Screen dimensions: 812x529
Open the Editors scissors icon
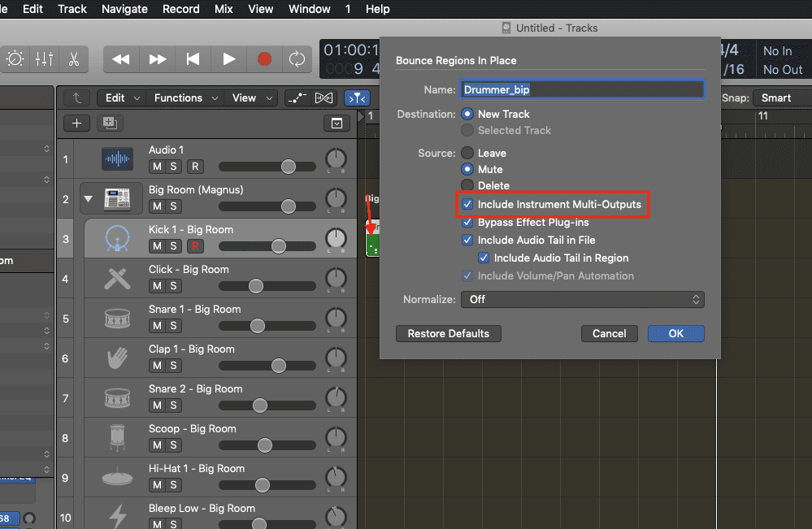click(73, 59)
